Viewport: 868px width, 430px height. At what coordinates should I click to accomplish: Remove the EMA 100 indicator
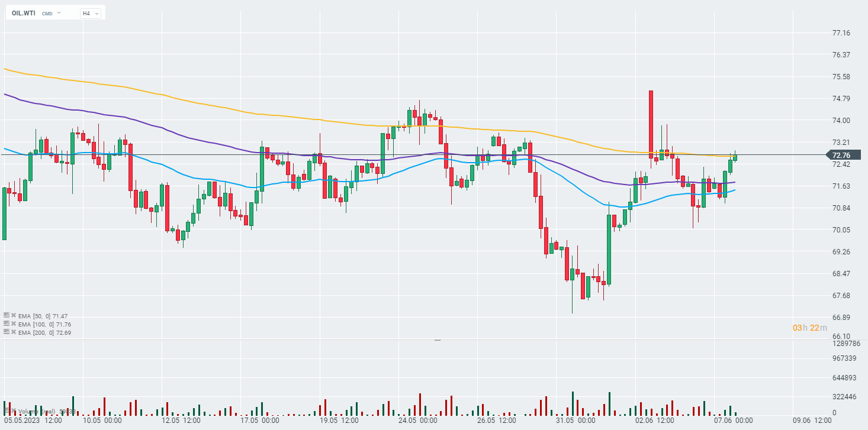click(x=13, y=324)
